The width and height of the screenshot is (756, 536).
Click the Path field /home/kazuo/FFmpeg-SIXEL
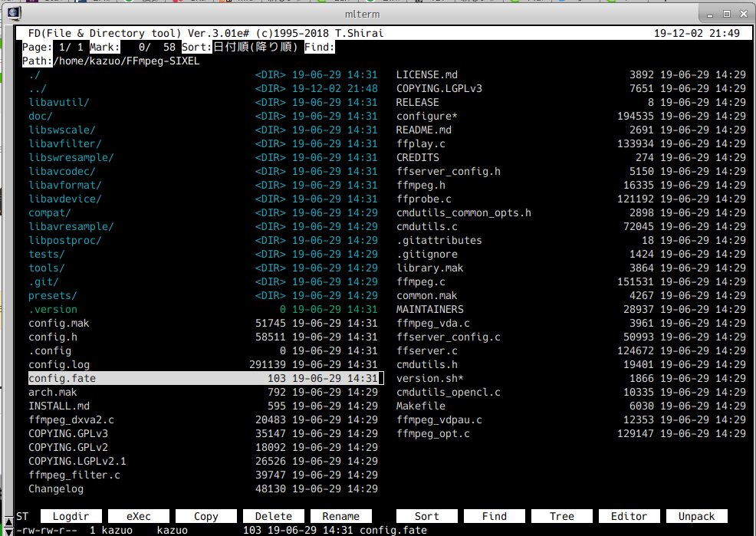pyautogui.click(x=127, y=61)
